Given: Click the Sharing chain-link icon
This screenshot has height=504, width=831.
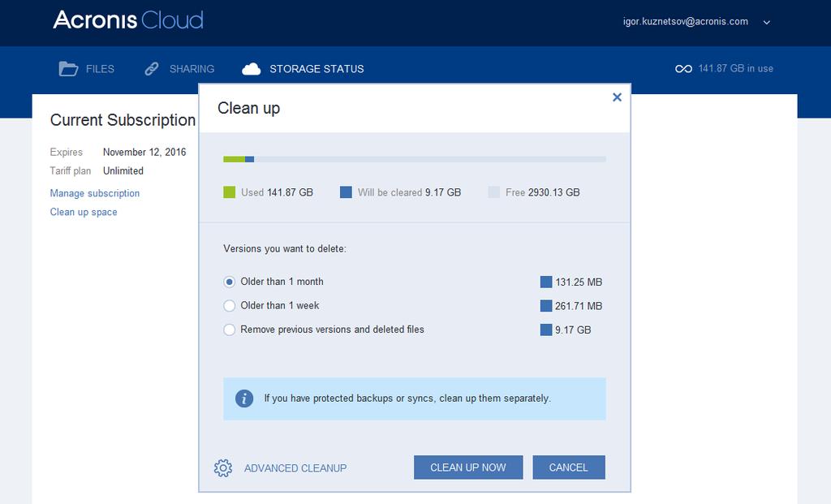Looking at the screenshot, I should click(x=152, y=69).
